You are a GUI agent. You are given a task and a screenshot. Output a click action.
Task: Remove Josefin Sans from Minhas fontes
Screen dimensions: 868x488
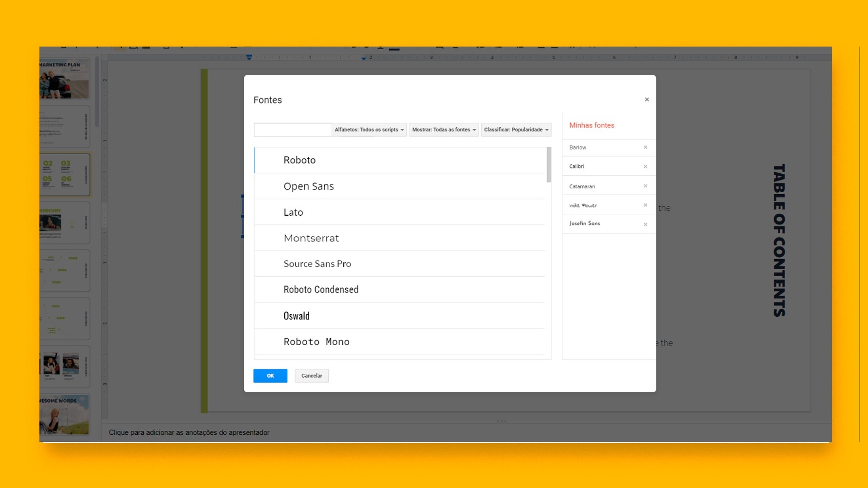645,224
